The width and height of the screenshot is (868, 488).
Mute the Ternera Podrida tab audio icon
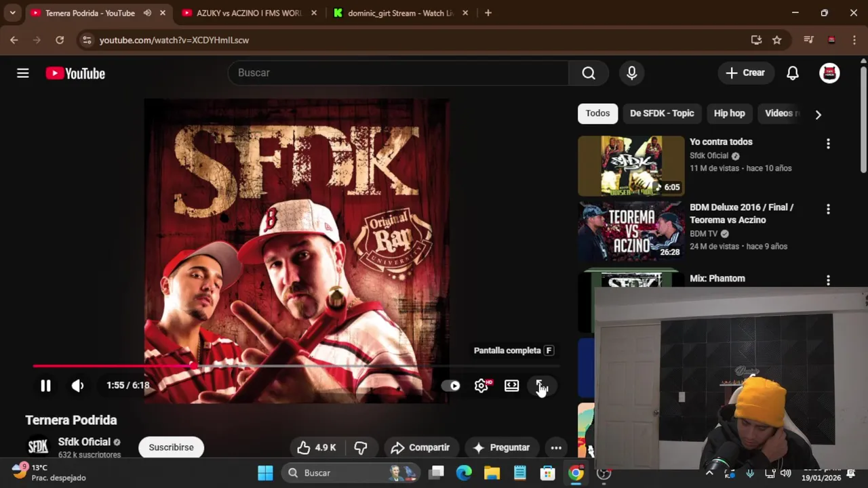tap(147, 13)
